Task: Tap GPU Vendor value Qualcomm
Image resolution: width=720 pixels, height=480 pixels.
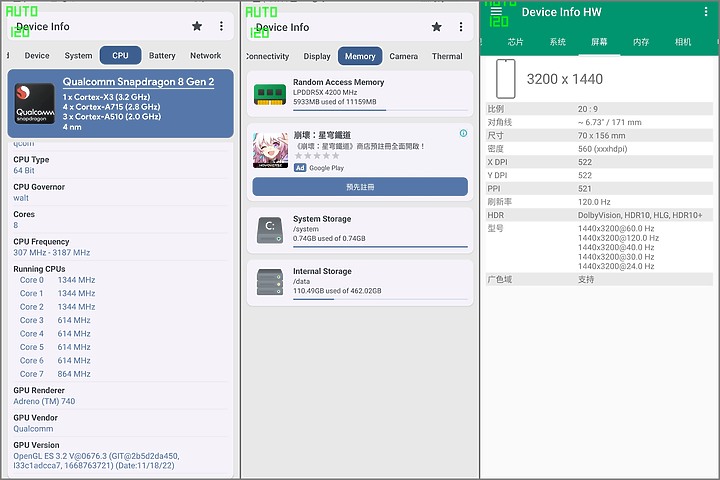Action: tap(33, 429)
